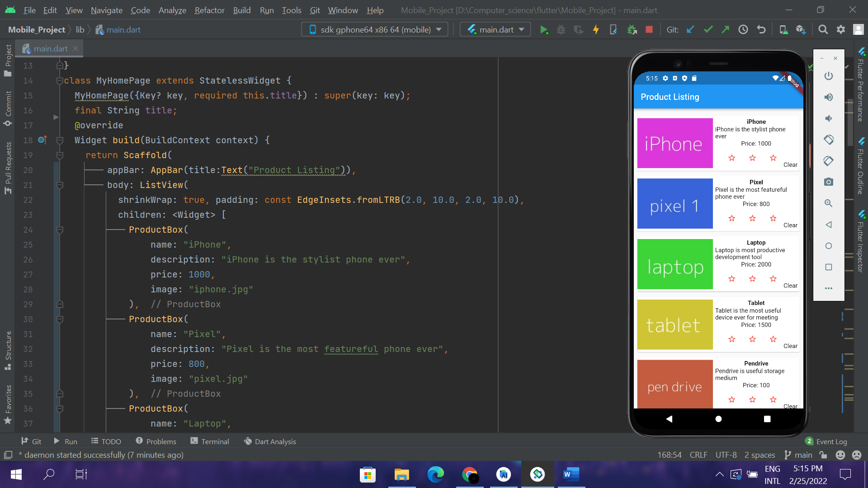The image size is (868, 488).
Task: Rate Pixel with the first star
Action: coord(731,218)
